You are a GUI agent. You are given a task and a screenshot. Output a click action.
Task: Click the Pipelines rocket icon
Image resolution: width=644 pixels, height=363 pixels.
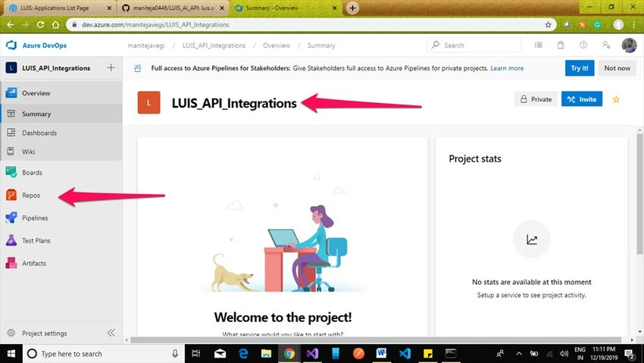point(11,217)
